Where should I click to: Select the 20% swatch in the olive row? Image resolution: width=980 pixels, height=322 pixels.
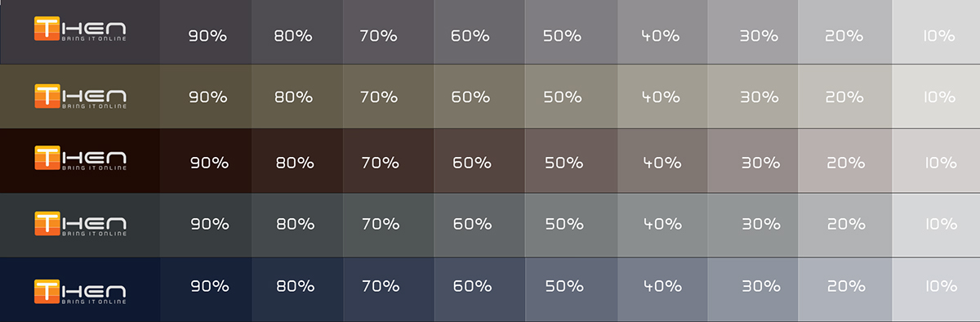844,96
